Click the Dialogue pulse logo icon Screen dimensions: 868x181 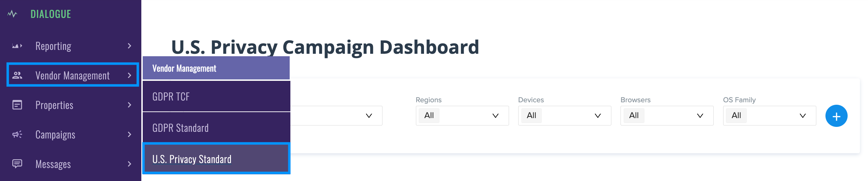pyautogui.click(x=12, y=14)
